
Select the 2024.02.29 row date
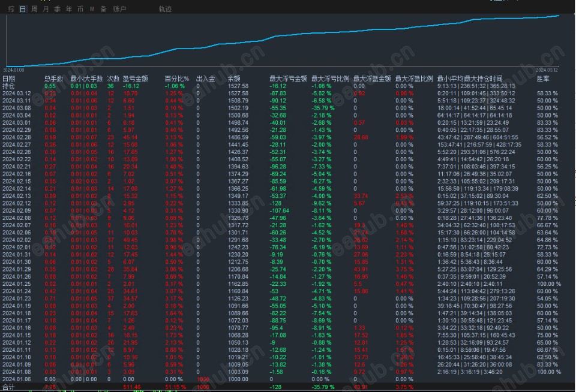point(17,130)
